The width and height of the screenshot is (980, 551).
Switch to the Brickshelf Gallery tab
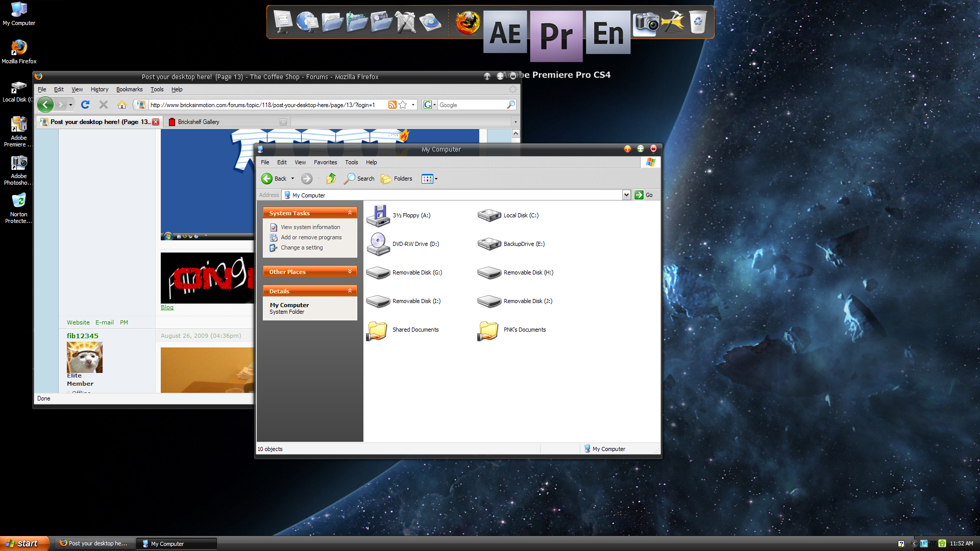point(199,122)
